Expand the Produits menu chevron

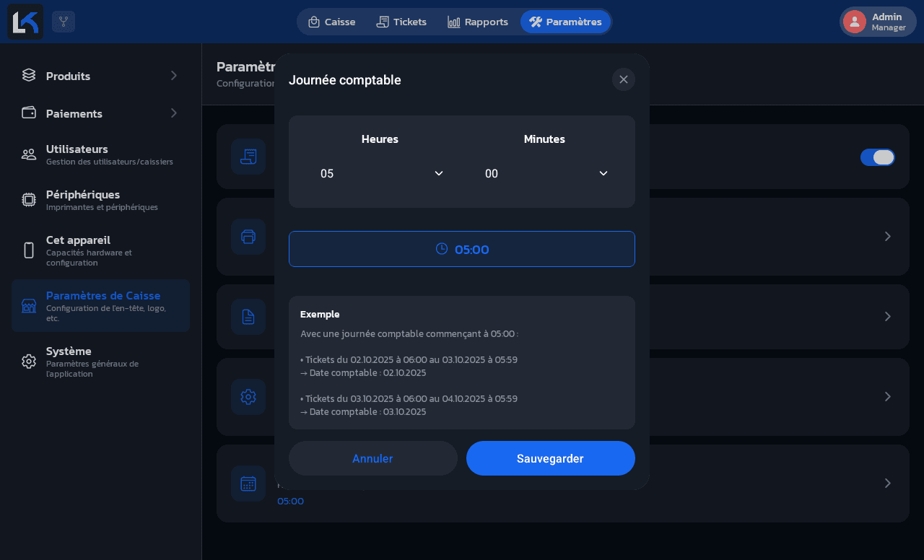coord(173,75)
